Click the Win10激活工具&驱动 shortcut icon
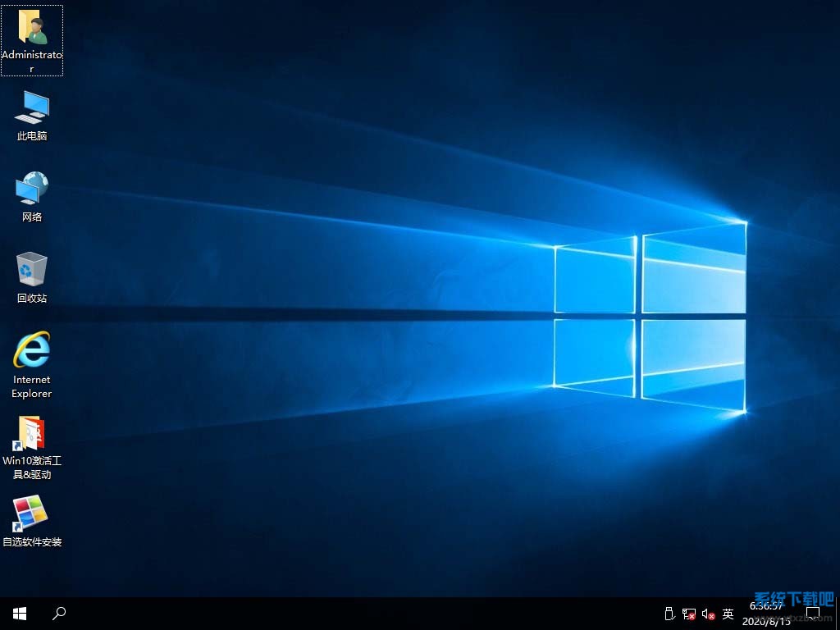 click(32, 433)
